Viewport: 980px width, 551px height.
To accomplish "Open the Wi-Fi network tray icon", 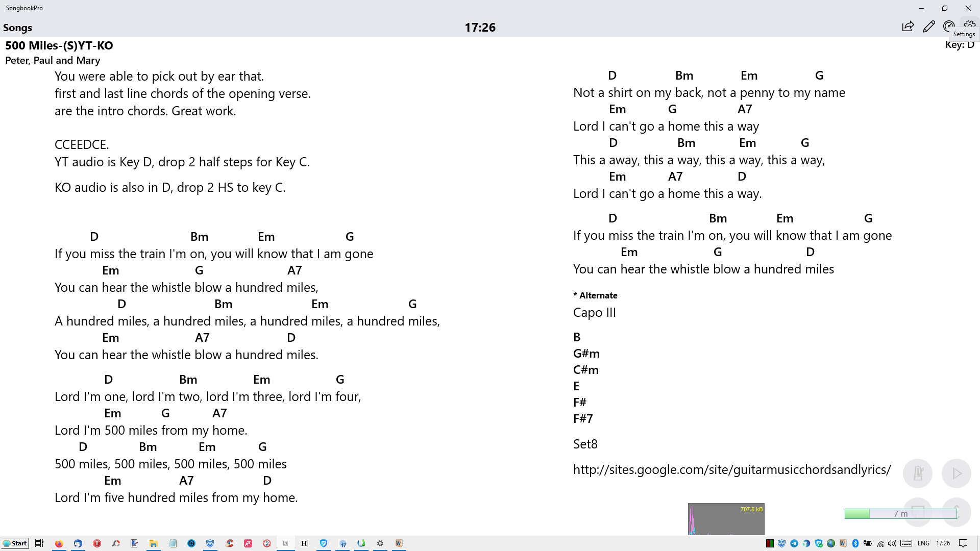I will coord(880,544).
